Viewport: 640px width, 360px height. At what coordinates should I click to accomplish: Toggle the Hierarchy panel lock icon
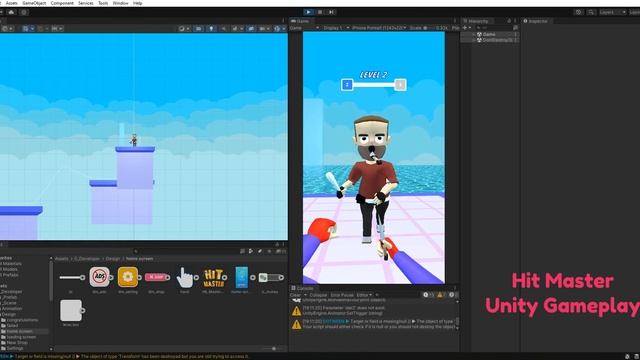point(509,21)
